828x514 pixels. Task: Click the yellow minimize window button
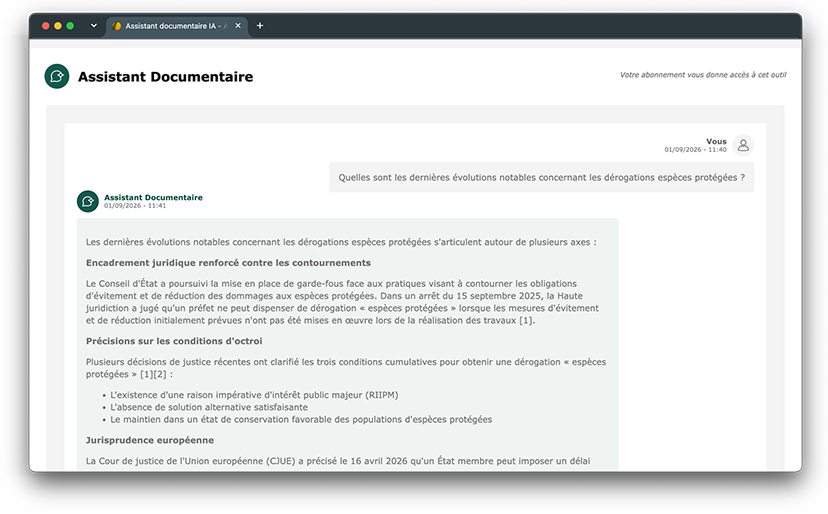coord(58,26)
